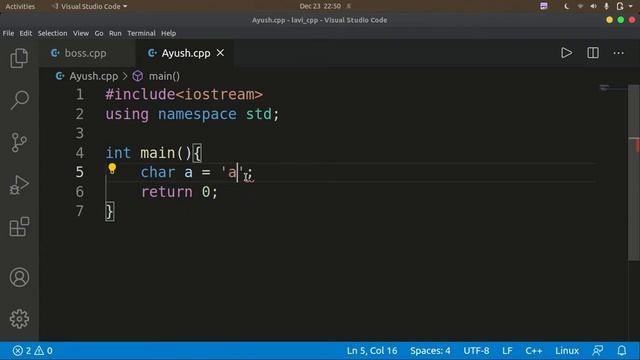
Task: Open the Visual Studio Code app menu dropdown
Action: pos(89,6)
